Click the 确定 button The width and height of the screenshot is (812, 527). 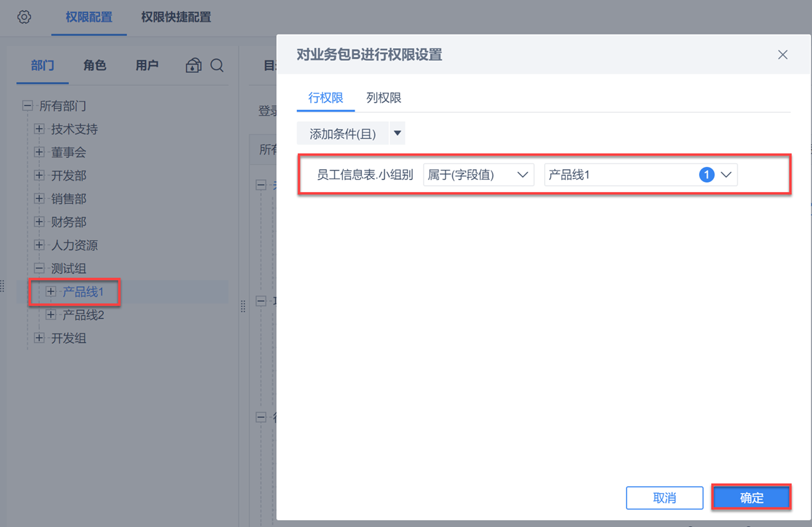[x=751, y=498]
